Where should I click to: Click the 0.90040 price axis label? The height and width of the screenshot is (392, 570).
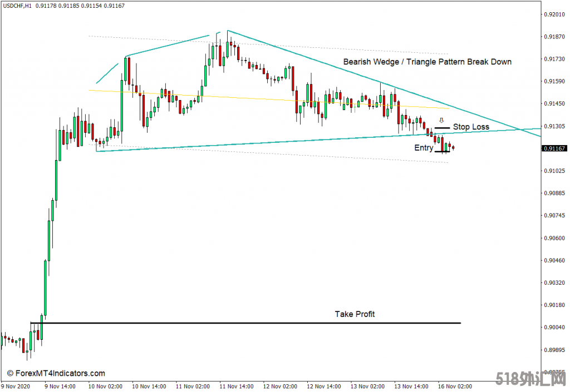(554, 328)
